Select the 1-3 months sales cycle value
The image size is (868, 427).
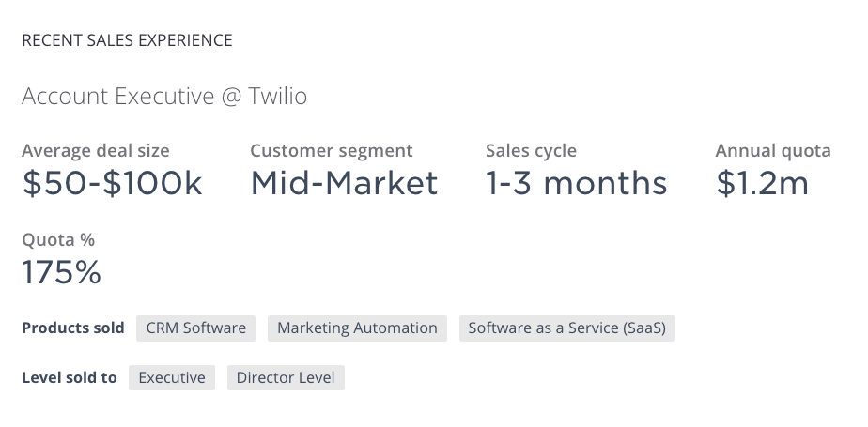[576, 183]
